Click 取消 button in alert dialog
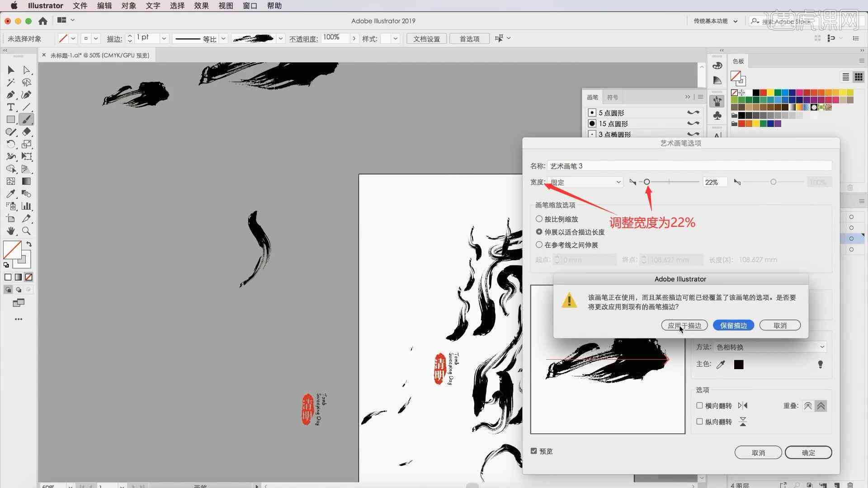868x488 pixels. point(779,325)
